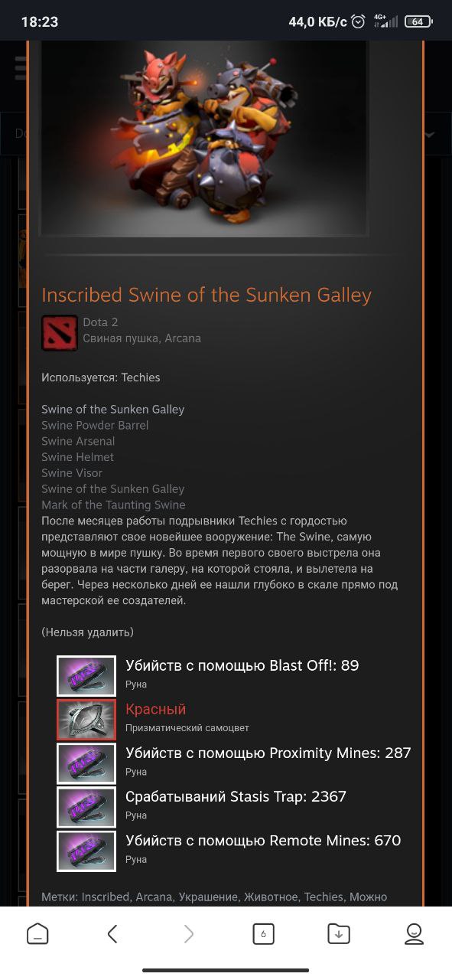This screenshot has height=980, width=452.
Task: Tap the alarm clock status bar icon
Action: click(x=358, y=22)
